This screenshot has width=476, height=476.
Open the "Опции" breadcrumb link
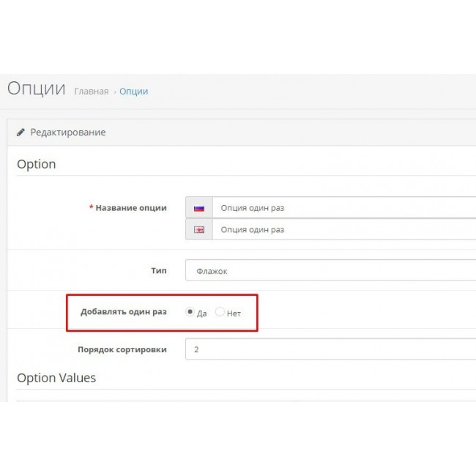point(133,92)
